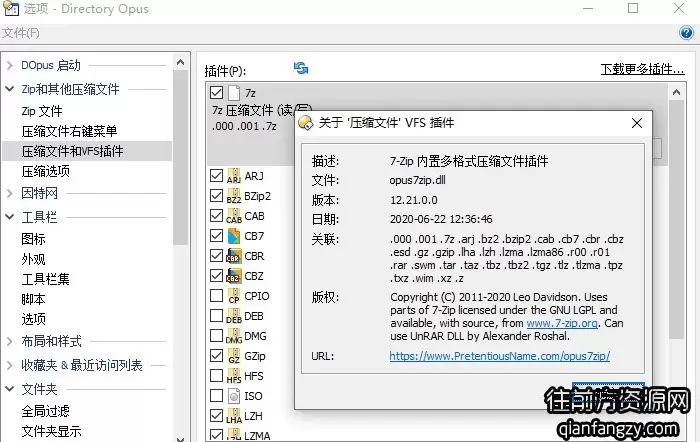Uncheck the ARJ checkbox
700x442 pixels.
217,175
